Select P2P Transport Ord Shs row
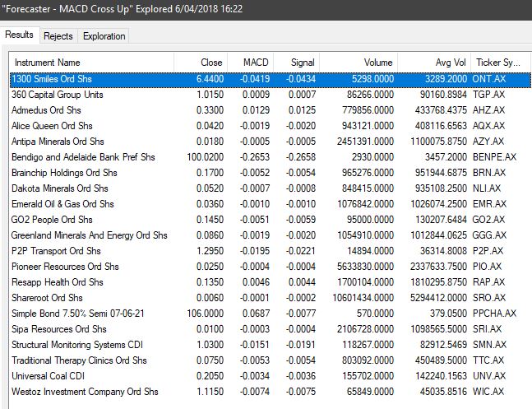The image size is (532, 409). point(271,251)
